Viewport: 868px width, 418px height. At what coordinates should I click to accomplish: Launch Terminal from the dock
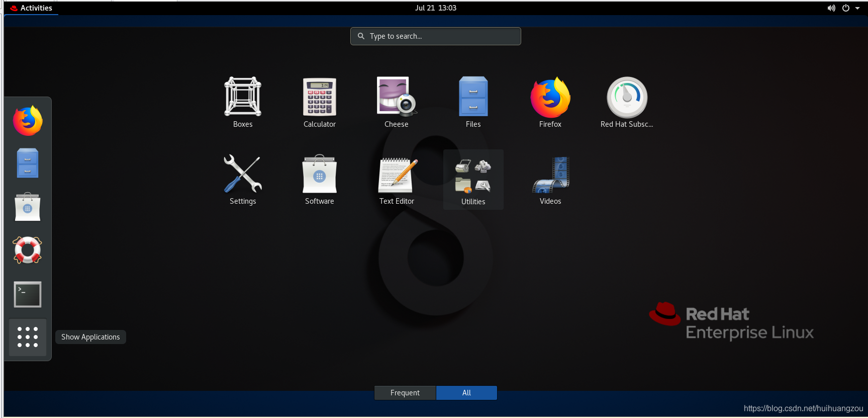coord(28,294)
